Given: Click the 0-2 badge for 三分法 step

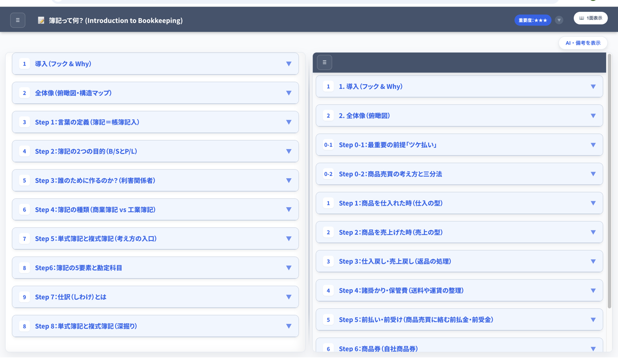Looking at the screenshot, I should [x=328, y=174].
